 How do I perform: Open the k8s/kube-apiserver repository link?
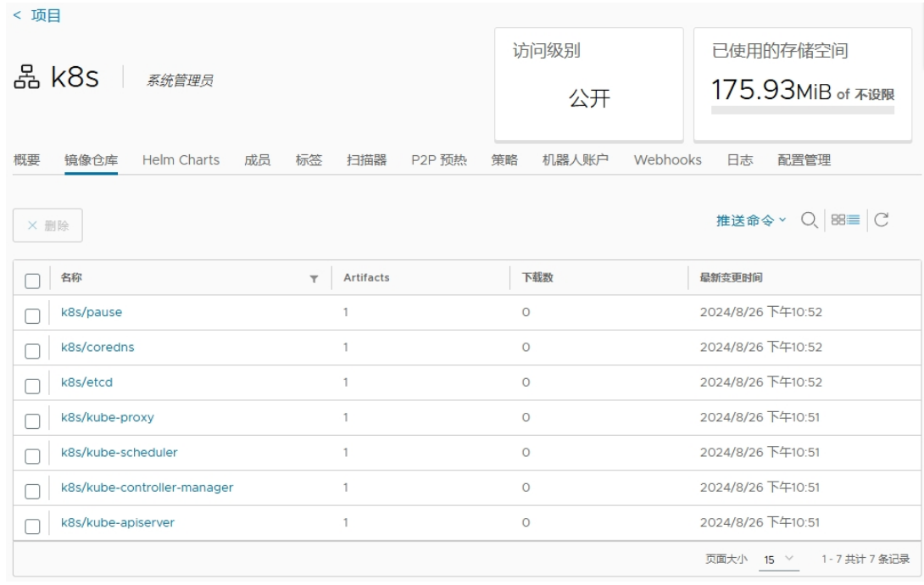click(118, 522)
